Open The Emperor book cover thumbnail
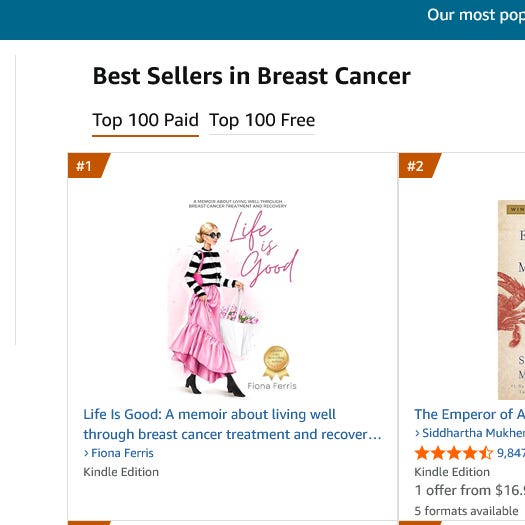This screenshot has height=525, width=525. pyautogui.click(x=511, y=300)
